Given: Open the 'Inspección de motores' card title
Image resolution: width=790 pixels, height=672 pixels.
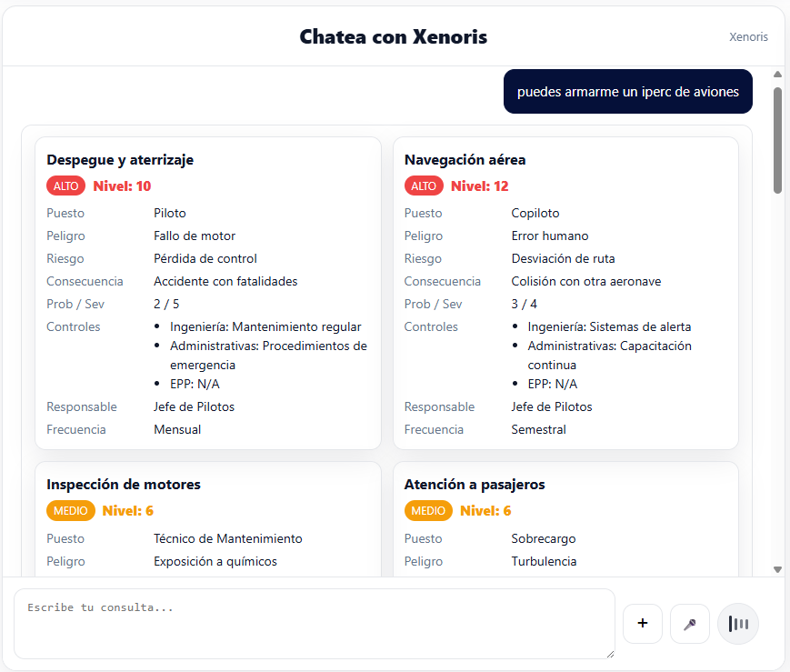Looking at the screenshot, I should [x=124, y=485].
